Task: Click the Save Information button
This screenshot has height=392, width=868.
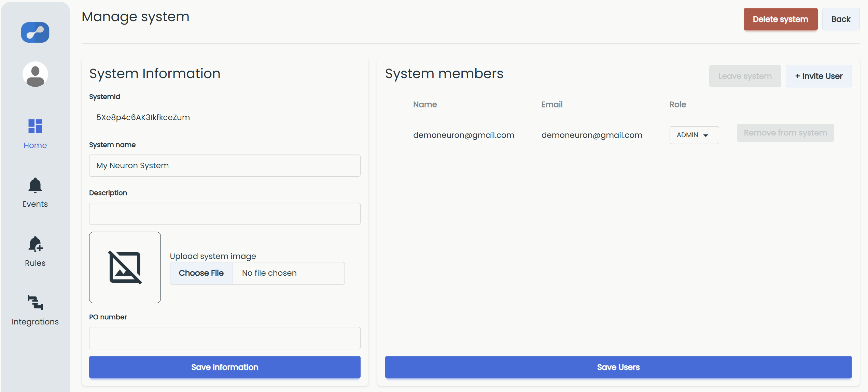Action: tap(225, 367)
